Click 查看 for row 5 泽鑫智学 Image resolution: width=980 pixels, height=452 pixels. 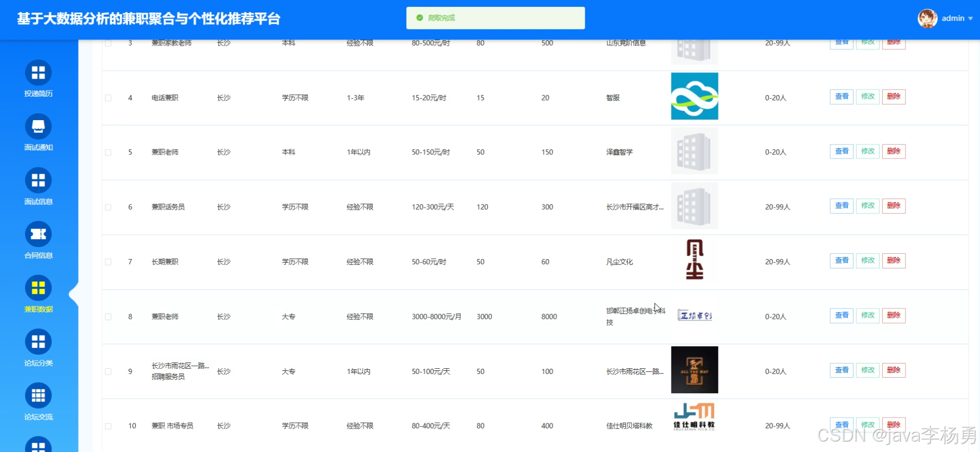[842, 151]
